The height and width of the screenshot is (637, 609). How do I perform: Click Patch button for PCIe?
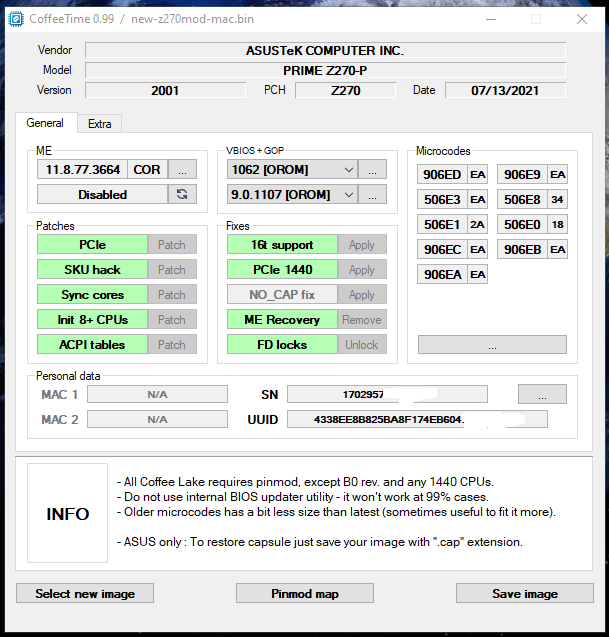[x=172, y=245]
